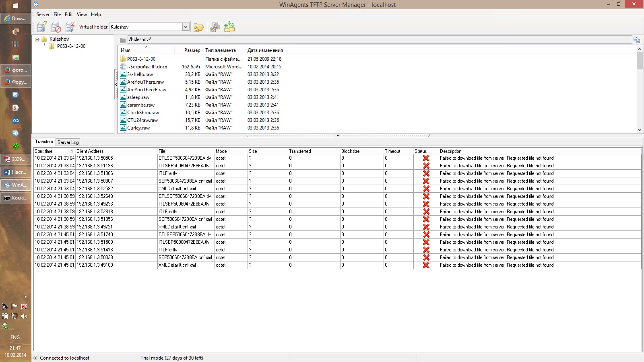Screen dimensions: 644x362
Task: Open Кома... command prompt taskbar button
Action: click(x=16, y=198)
